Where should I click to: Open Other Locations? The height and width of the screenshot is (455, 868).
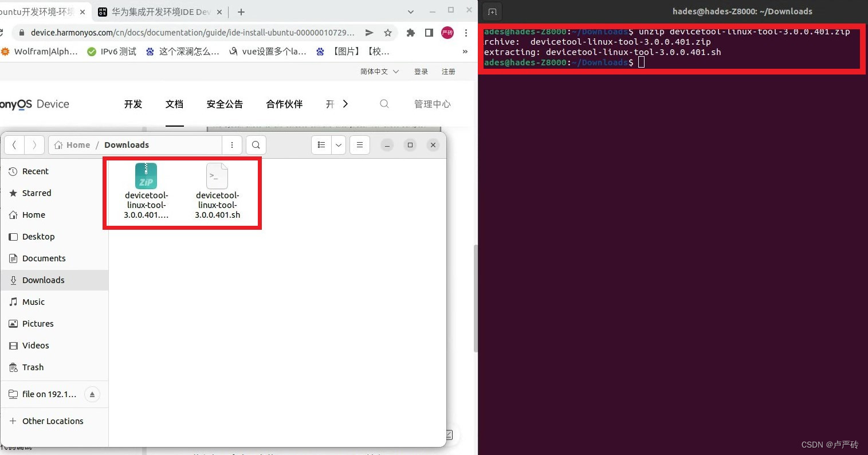point(54,421)
